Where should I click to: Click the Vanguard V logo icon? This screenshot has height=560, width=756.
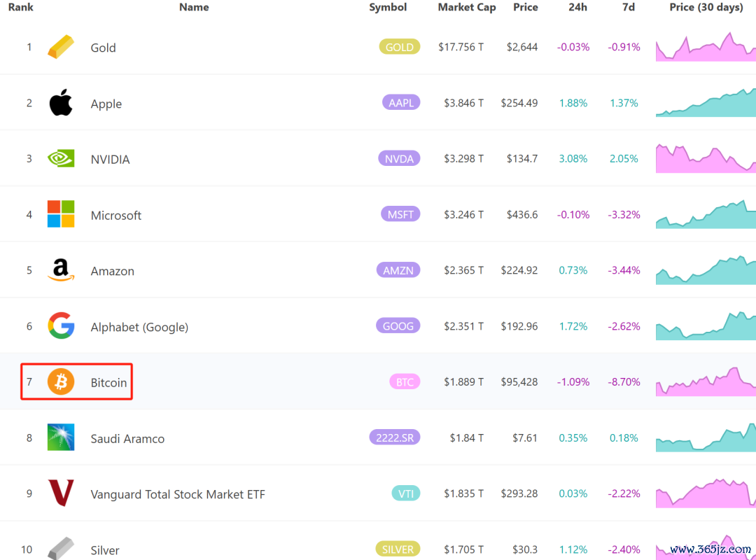click(x=61, y=493)
